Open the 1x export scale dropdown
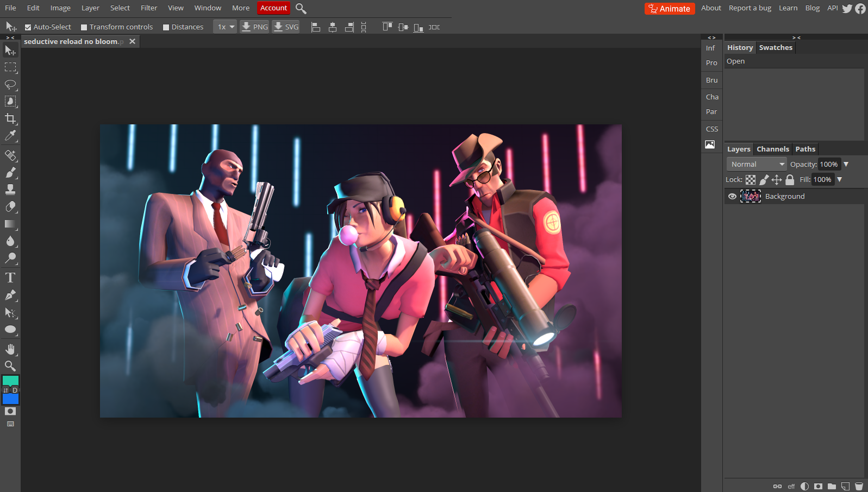This screenshot has height=492, width=868. click(x=225, y=27)
